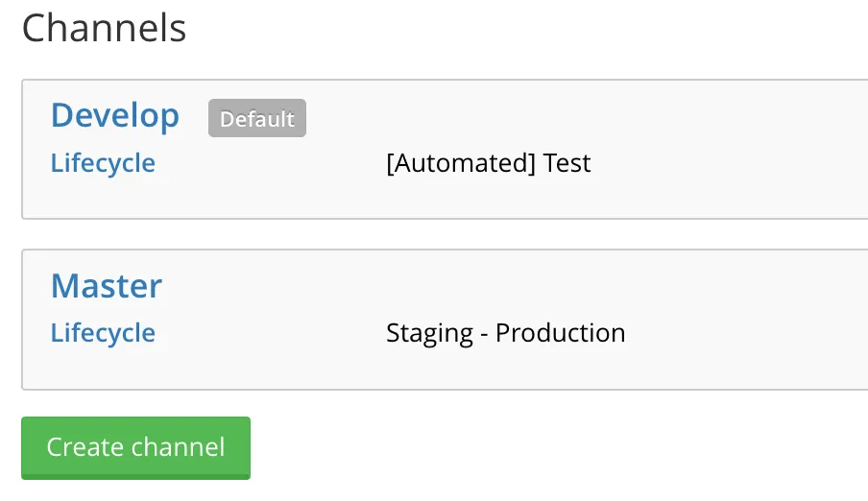The width and height of the screenshot is (868, 501).
Task: Click Lifecycle link under Master channel
Action: [103, 333]
